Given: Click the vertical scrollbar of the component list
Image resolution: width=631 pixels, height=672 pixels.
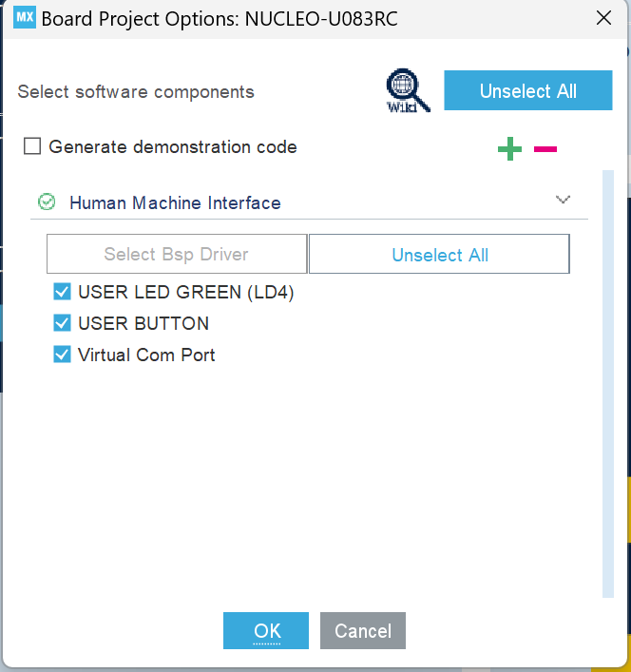Looking at the screenshot, I should 608,384.
